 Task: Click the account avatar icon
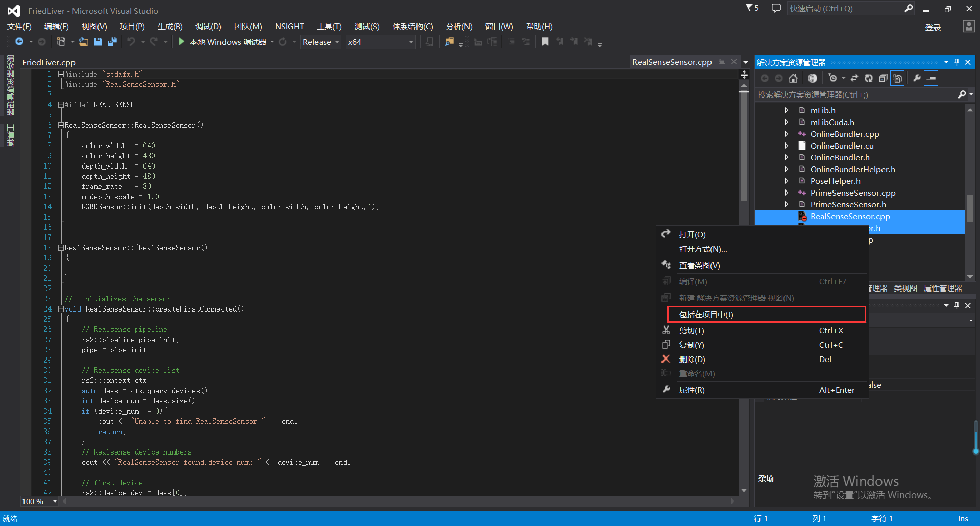969,27
